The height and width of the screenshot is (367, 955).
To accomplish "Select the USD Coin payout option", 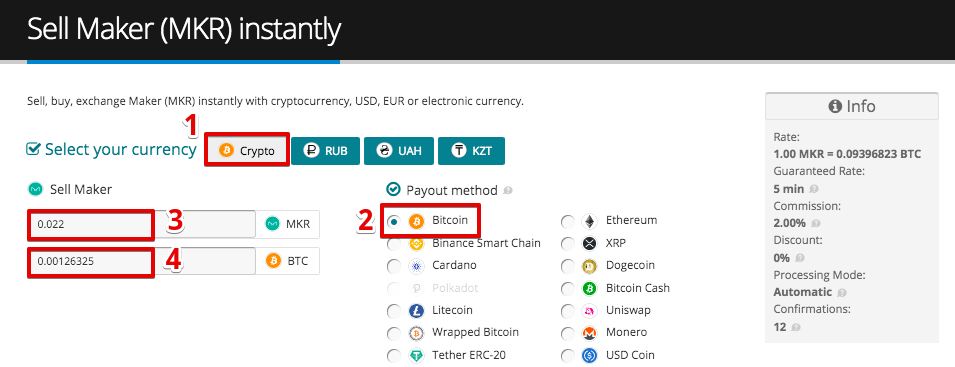I will coord(568,356).
